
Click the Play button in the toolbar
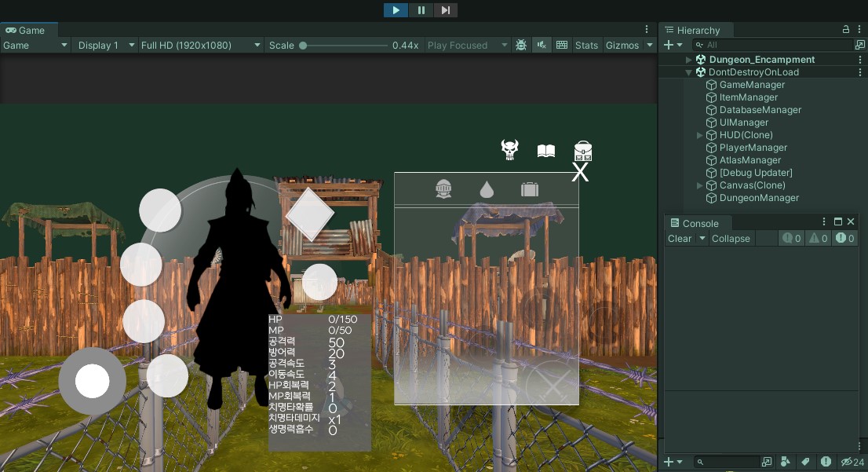click(x=396, y=10)
